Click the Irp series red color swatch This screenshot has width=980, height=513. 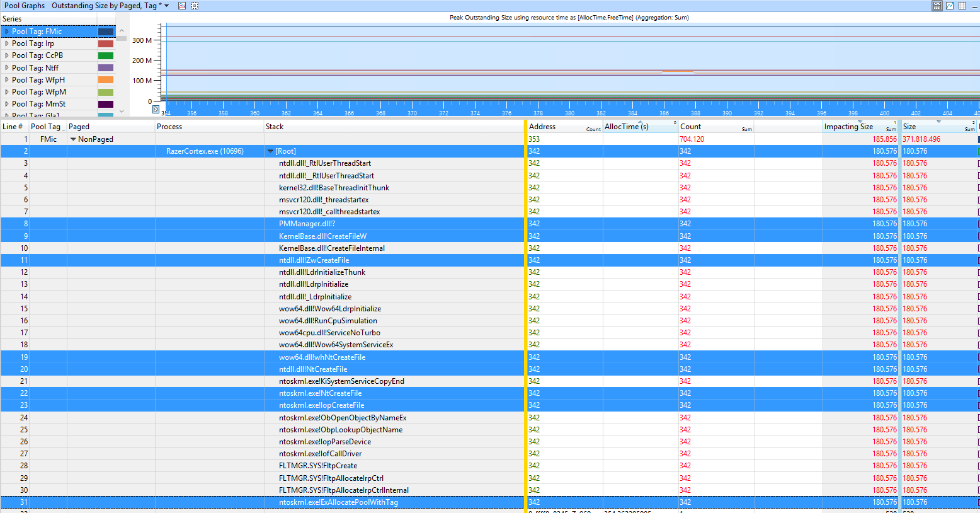(x=106, y=43)
